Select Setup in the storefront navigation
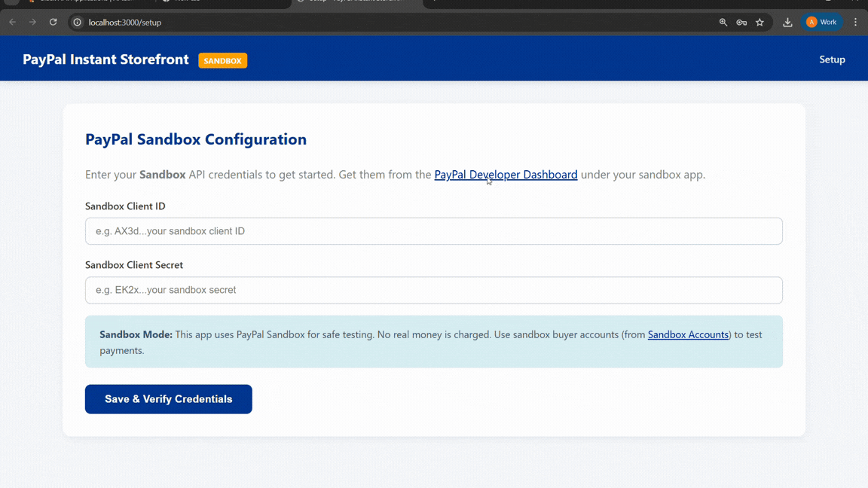Screen dimensions: 868x488 pos(832,59)
